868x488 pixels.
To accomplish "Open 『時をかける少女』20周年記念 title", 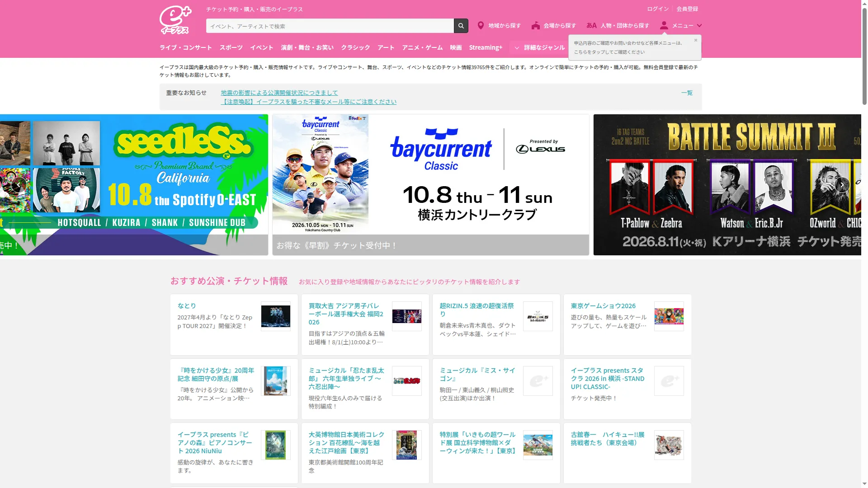I will (216, 375).
